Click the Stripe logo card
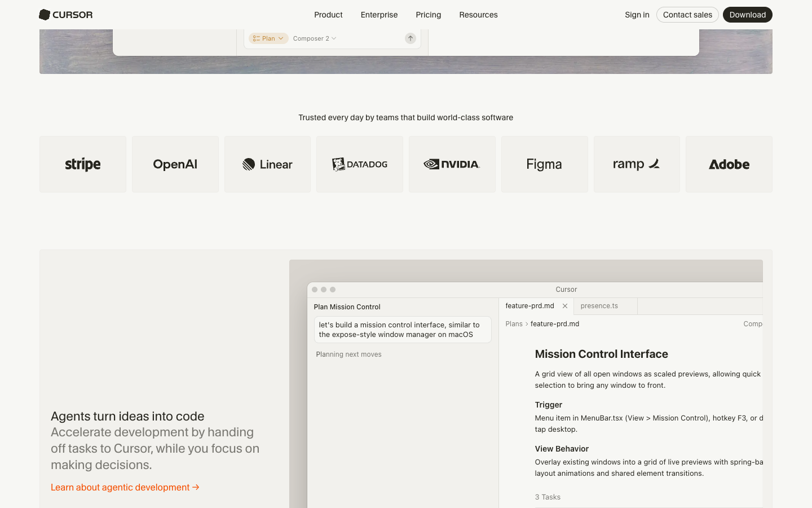 click(83, 164)
